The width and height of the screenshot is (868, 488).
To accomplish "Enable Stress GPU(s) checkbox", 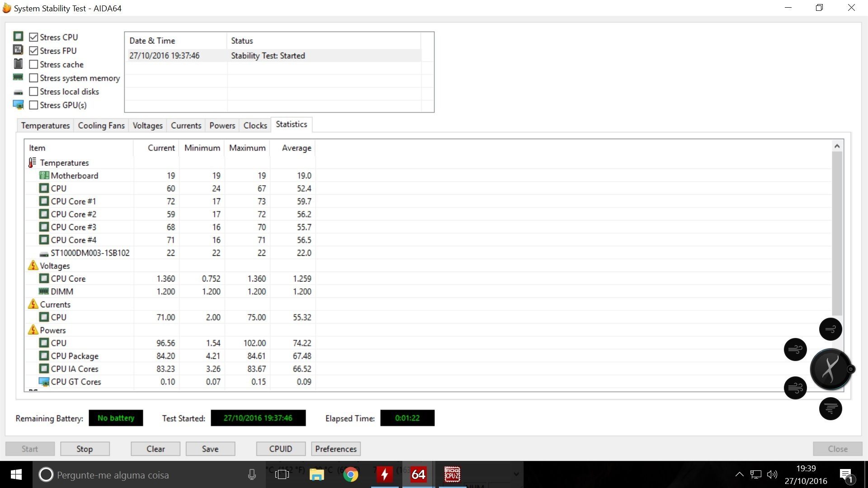I will 33,105.
